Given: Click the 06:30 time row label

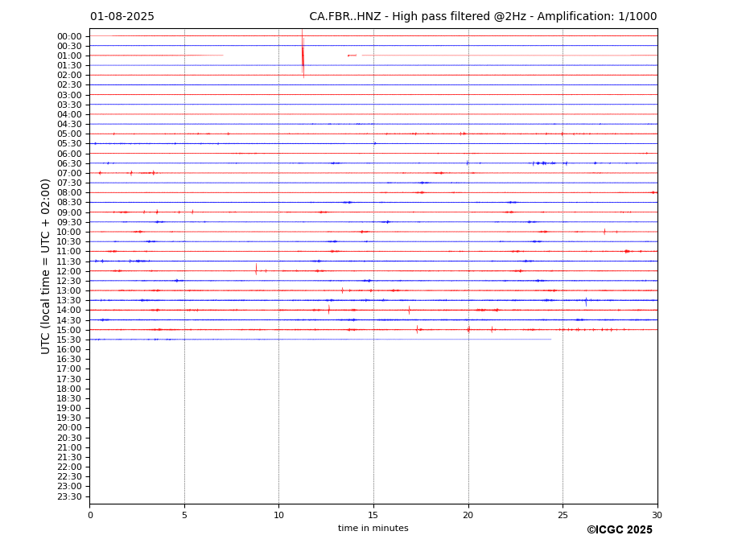Looking at the screenshot, I should click(69, 163).
